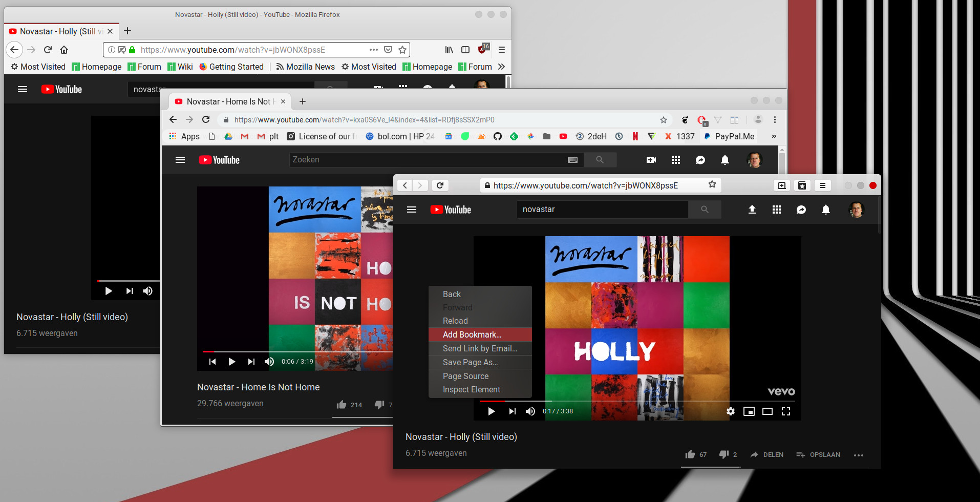Choose Back in context menu
This screenshot has height=502, width=980.
pyautogui.click(x=480, y=294)
